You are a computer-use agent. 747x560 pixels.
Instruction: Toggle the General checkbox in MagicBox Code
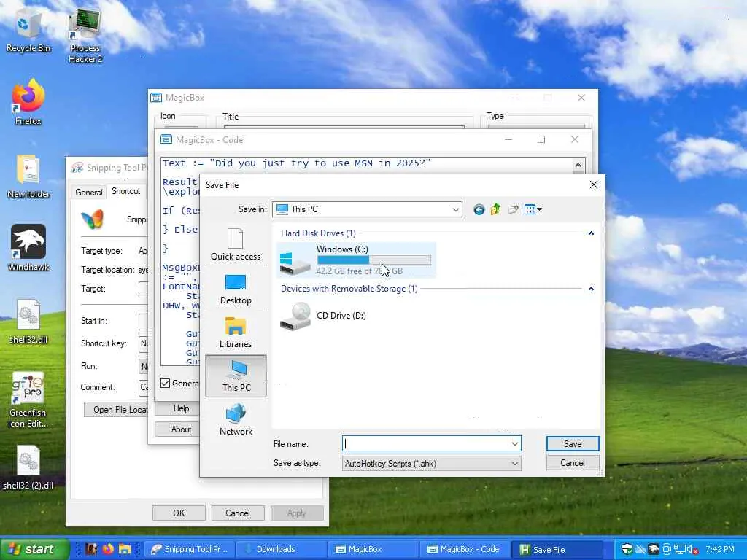click(166, 384)
